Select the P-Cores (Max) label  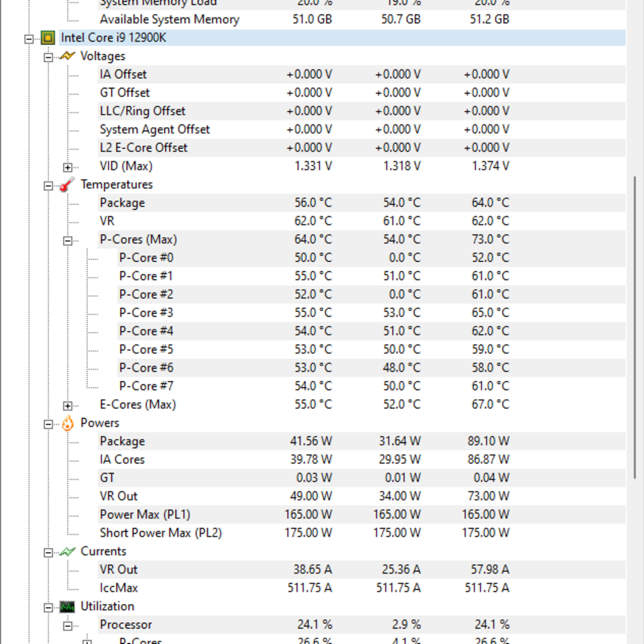point(138,239)
